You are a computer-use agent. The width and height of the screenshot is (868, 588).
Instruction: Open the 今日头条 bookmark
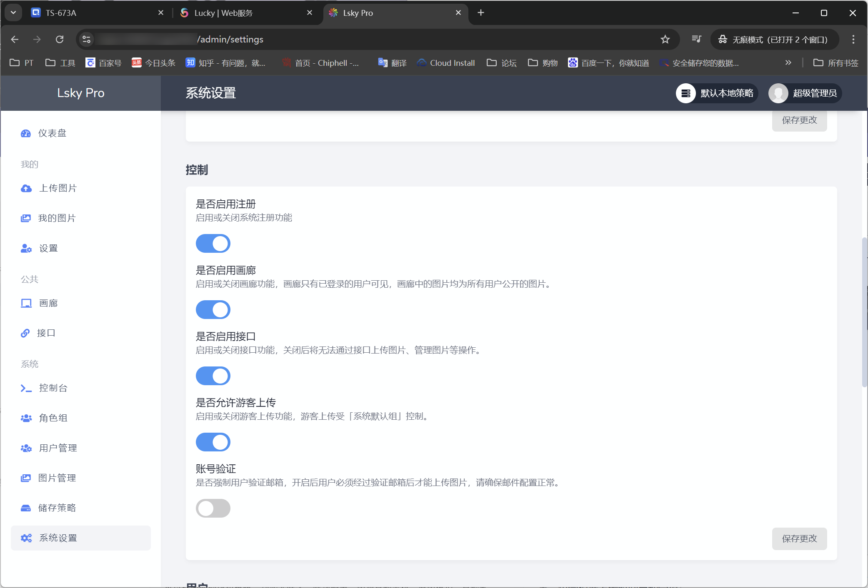(x=153, y=63)
